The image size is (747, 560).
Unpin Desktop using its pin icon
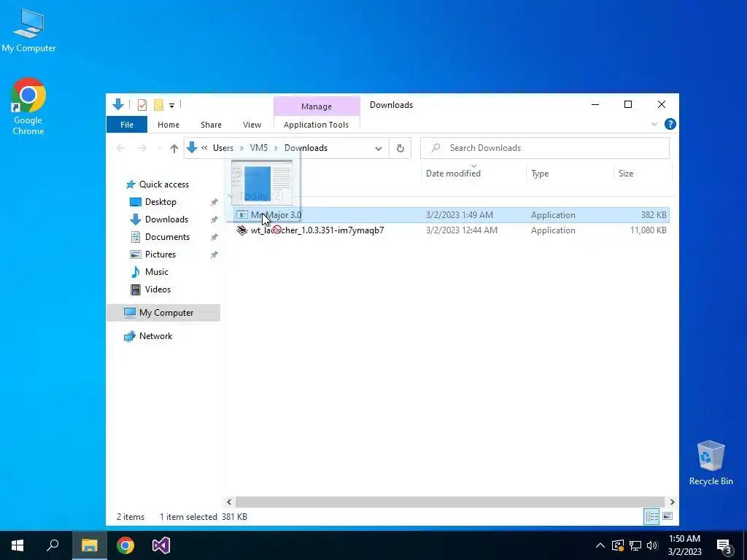(x=214, y=202)
